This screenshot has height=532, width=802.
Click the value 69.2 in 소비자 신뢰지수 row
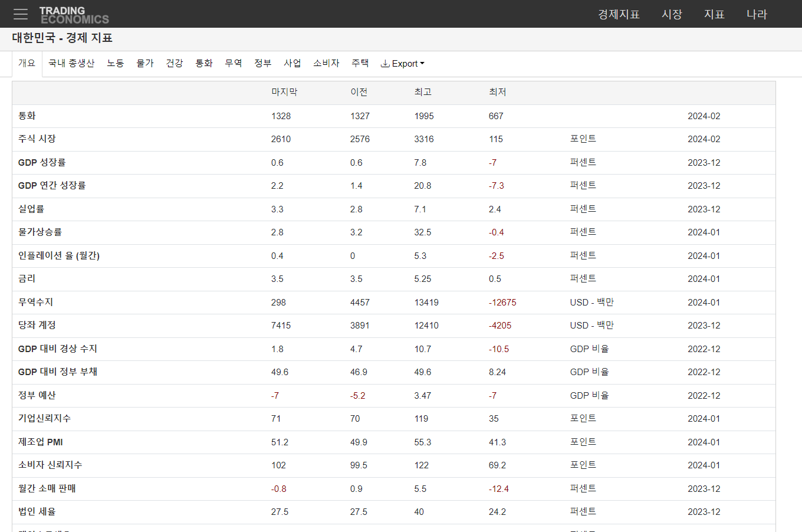[498, 465]
